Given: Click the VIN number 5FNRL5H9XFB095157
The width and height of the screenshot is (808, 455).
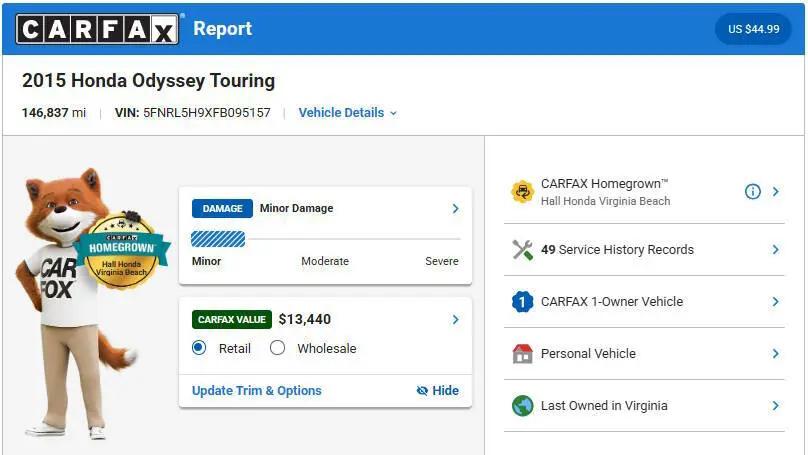Looking at the screenshot, I should [x=207, y=113].
